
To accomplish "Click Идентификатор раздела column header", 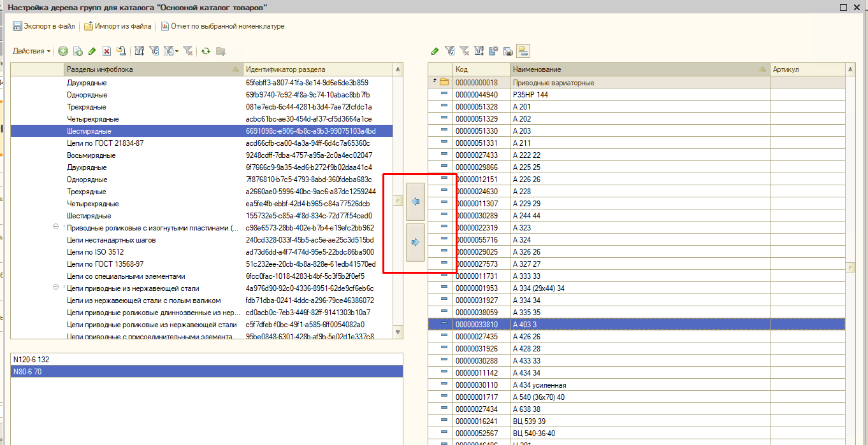I will pyautogui.click(x=318, y=69).
